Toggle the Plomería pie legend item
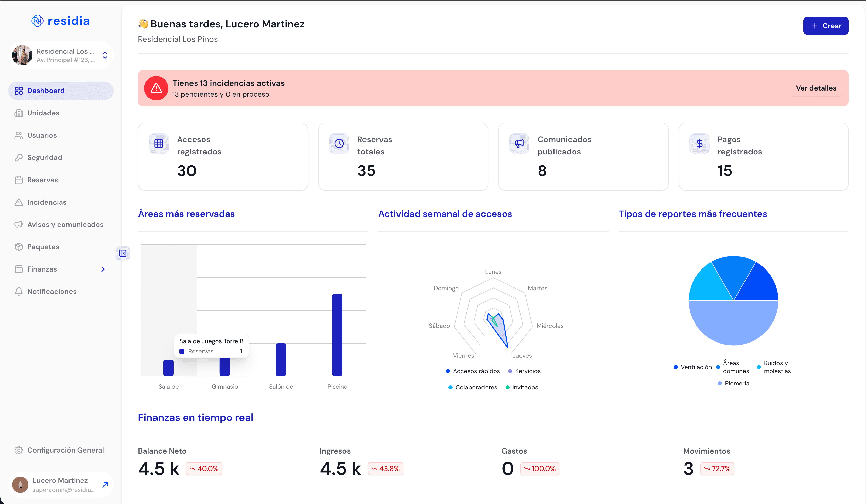Screen dimensions: 866x504 pos(734,383)
